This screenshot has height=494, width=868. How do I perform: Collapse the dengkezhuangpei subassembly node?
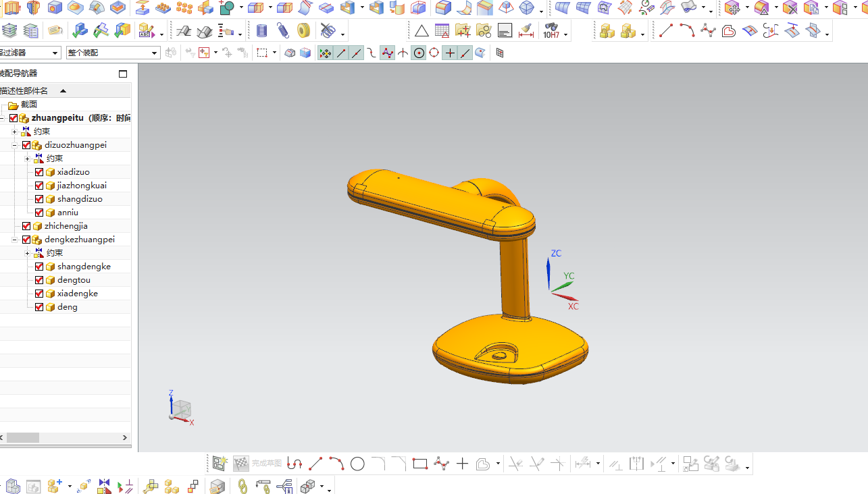[x=14, y=240]
